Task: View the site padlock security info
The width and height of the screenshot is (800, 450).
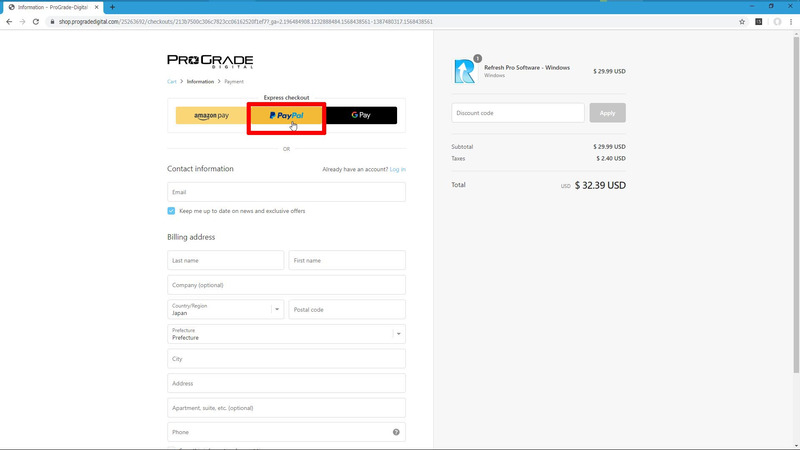Action: coord(52,21)
